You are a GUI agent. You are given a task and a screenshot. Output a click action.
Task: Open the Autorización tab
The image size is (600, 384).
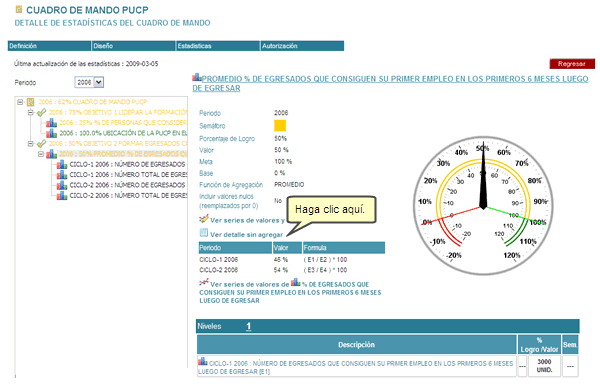coord(302,46)
